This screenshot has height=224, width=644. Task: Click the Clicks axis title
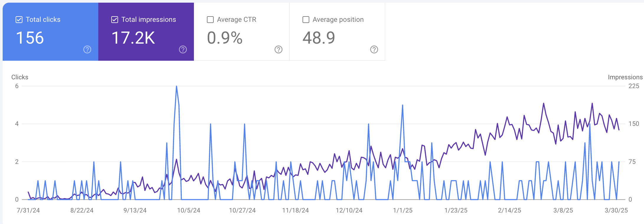(20, 77)
